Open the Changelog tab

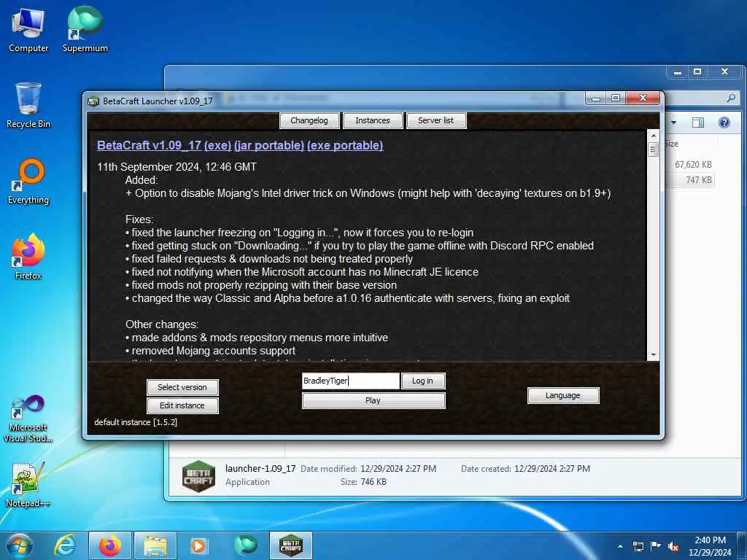pyautogui.click(x=309, y=120)
